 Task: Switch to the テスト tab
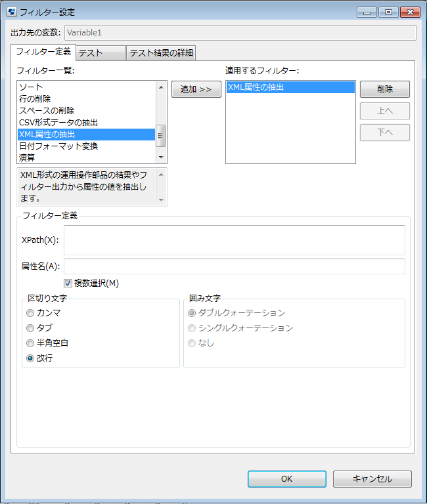click(x=101, y=52)
